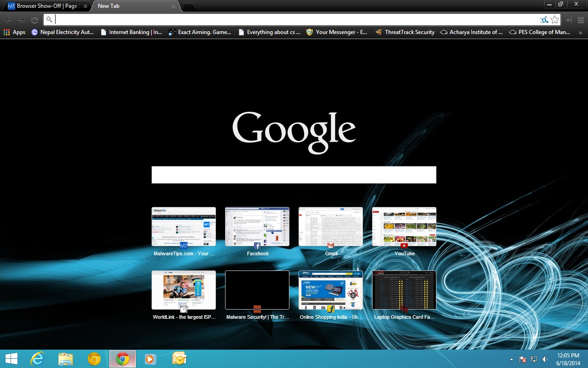
Task: Close the Browser Show-Off tab
Action: [x=85, y=6]
